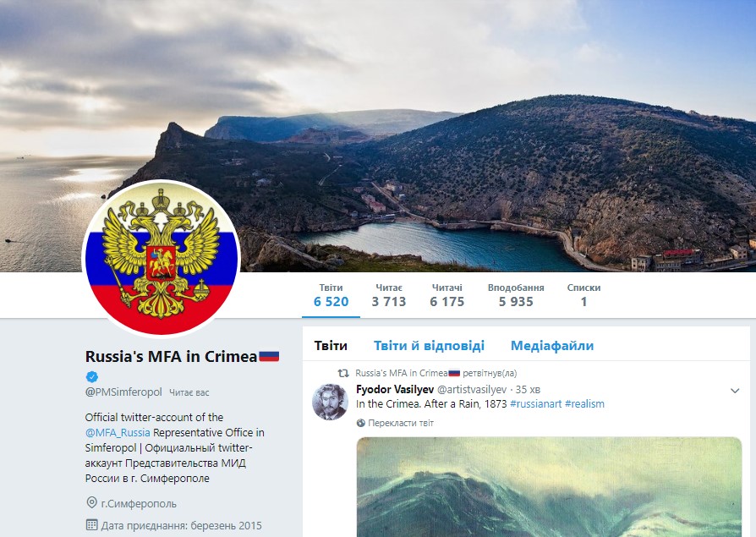Open the Списки 1 lists page
The width and height of the screenshot is (756, 537).
coord(583,295)
